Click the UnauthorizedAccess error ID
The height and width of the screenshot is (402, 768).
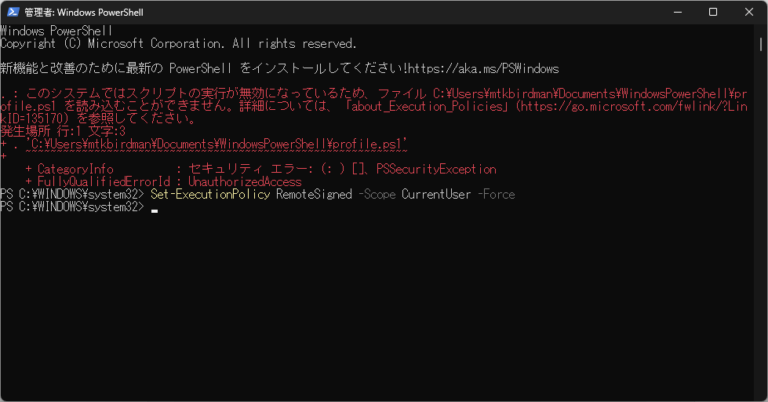pyautogui.click(x=245, y=182)
